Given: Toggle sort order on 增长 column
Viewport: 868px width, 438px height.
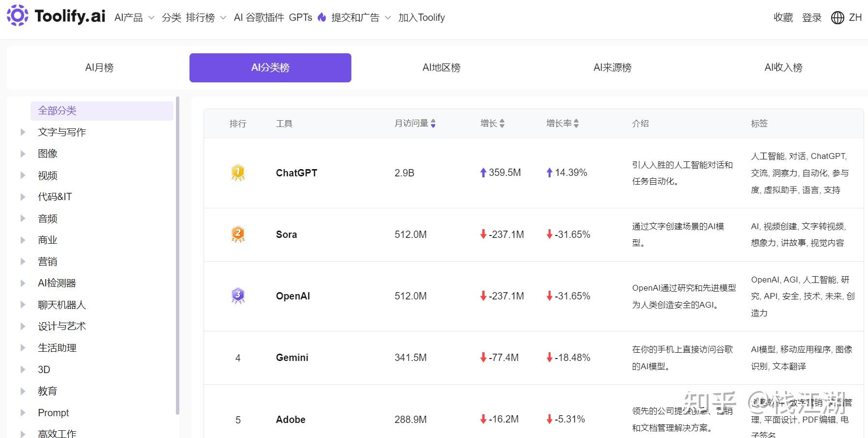Looking at the screenshot, I should (502, 124).
